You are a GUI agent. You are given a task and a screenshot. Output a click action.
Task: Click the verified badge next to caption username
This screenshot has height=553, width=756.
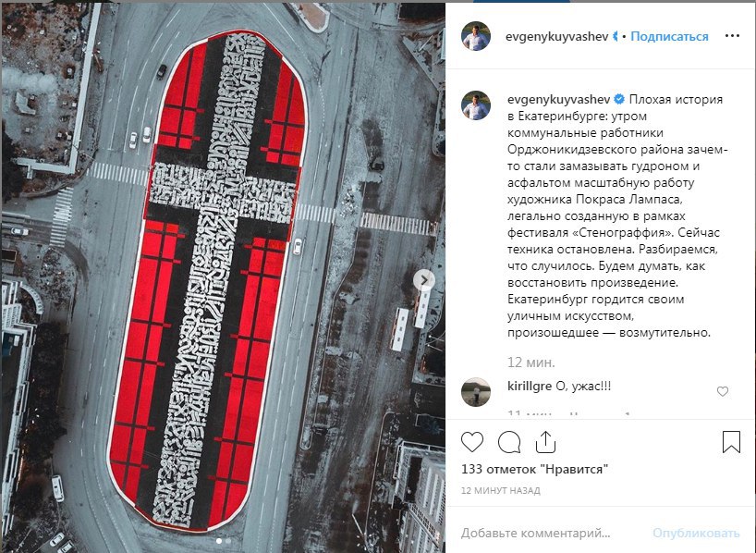point(619,99)
